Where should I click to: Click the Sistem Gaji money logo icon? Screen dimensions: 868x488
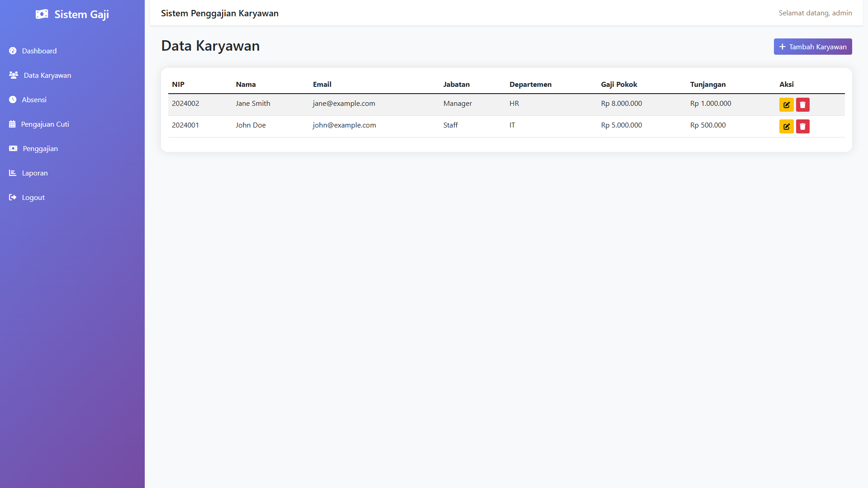pos(42,14)
